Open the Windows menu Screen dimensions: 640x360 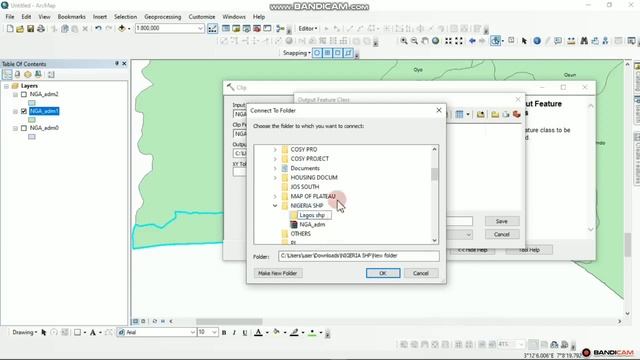[x=234, y=17]
